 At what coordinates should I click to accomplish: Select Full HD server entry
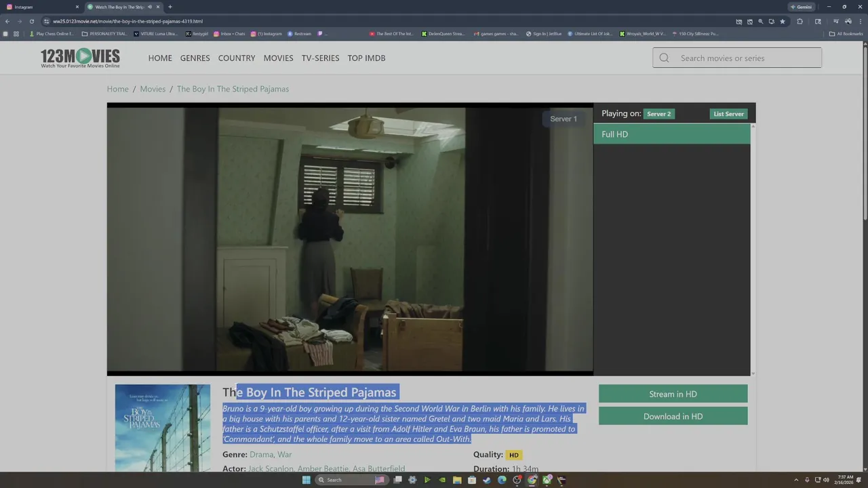671,134
